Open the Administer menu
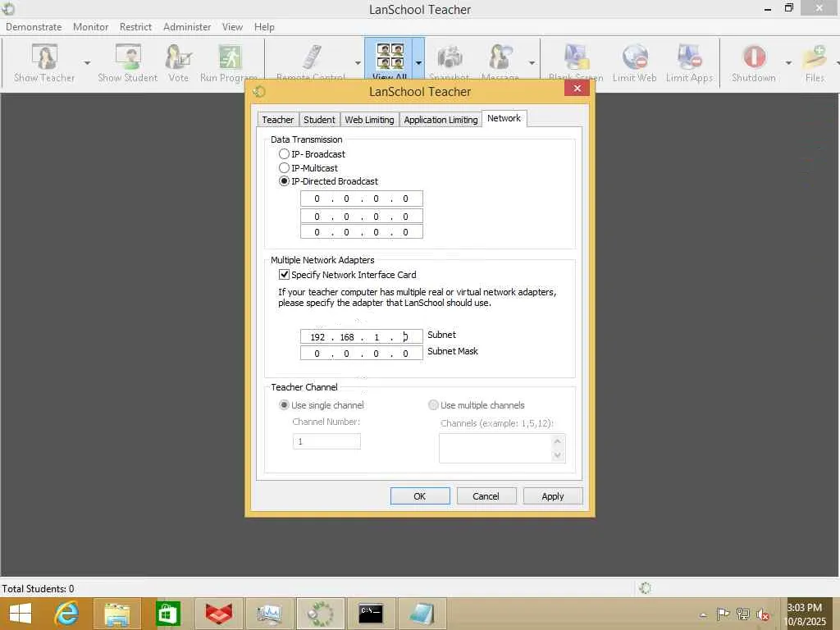The width and height of the screenshot is (840, 630). point(187,27)
